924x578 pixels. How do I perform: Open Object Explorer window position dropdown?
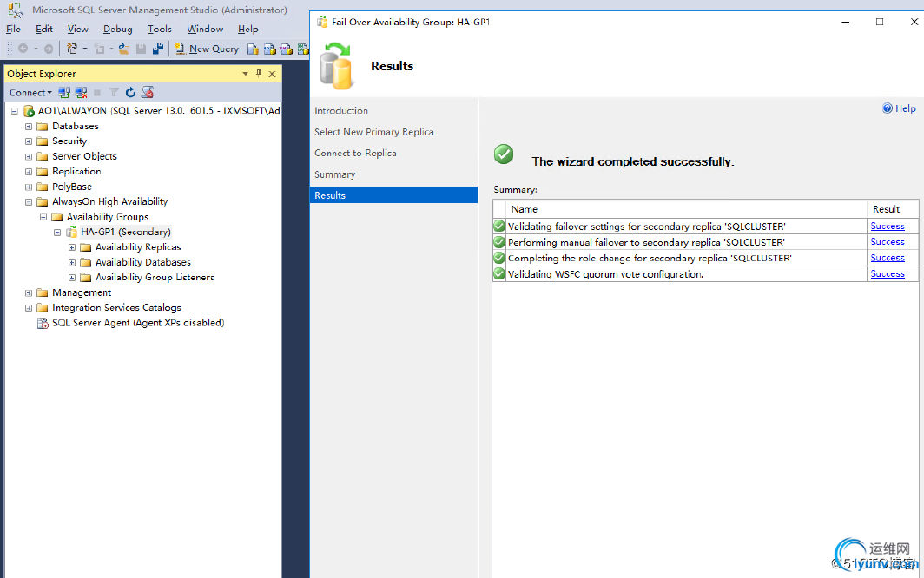[245, 74]
